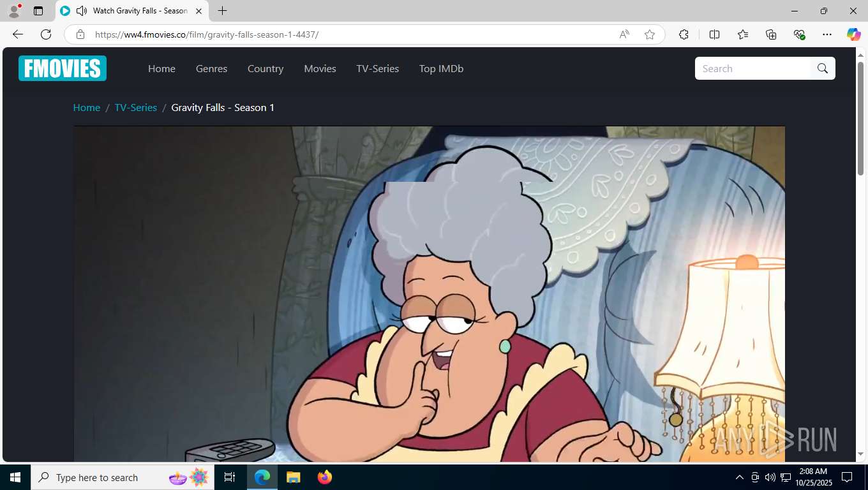Focus the site Search field
The height and width of the screenshot is (490, 868).
(x=753, y=68)
